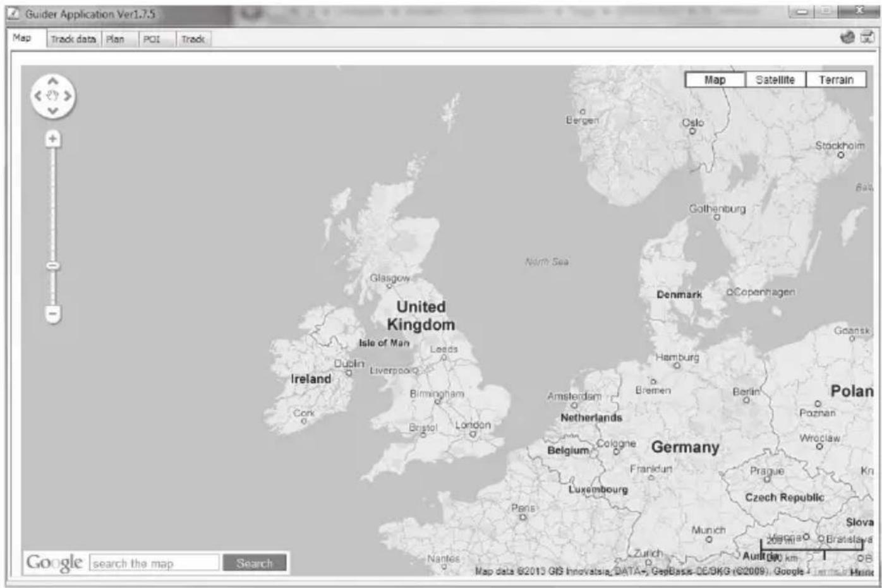Click the Germany country label

[x=686, y=447]
